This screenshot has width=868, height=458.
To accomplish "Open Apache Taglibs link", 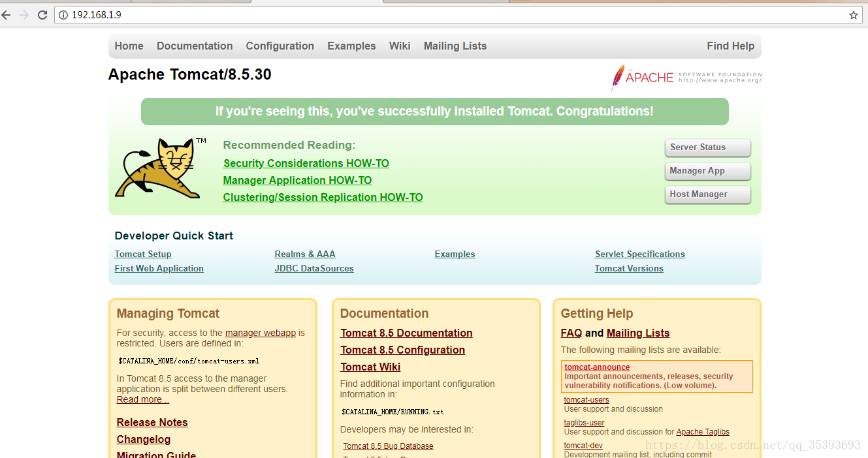I will 703,432.
